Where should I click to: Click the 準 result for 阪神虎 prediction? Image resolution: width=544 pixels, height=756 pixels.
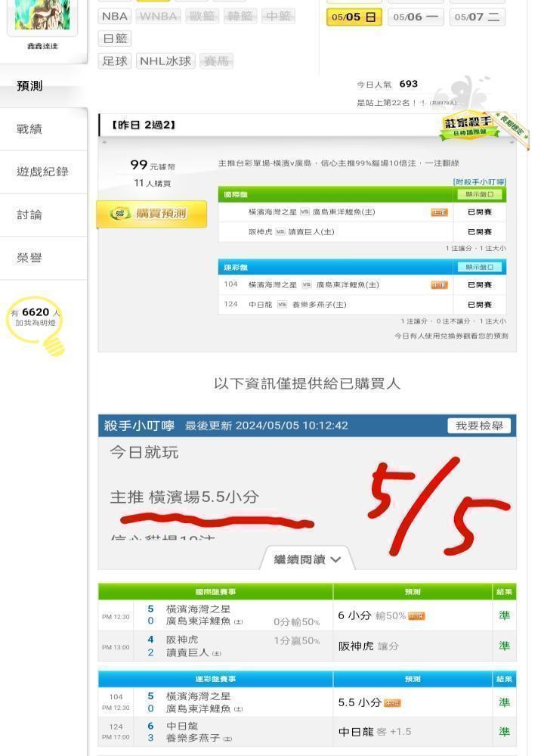pyautogui.click(x=504, y=646)
